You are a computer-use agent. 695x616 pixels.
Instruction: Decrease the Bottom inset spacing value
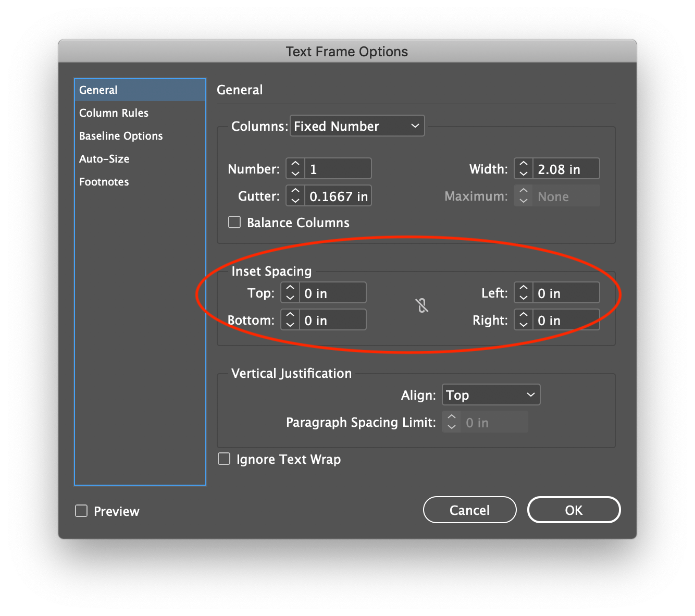tap(289, 324)
